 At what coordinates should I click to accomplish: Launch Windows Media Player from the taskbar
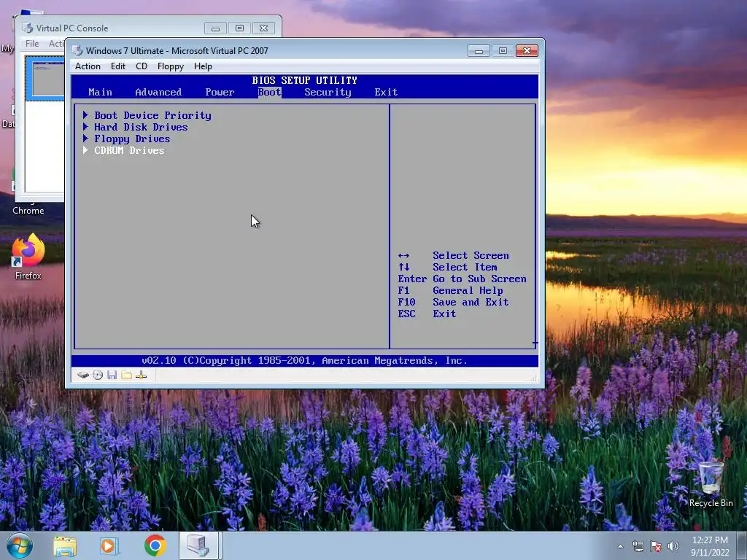click(x=109, y=545)
